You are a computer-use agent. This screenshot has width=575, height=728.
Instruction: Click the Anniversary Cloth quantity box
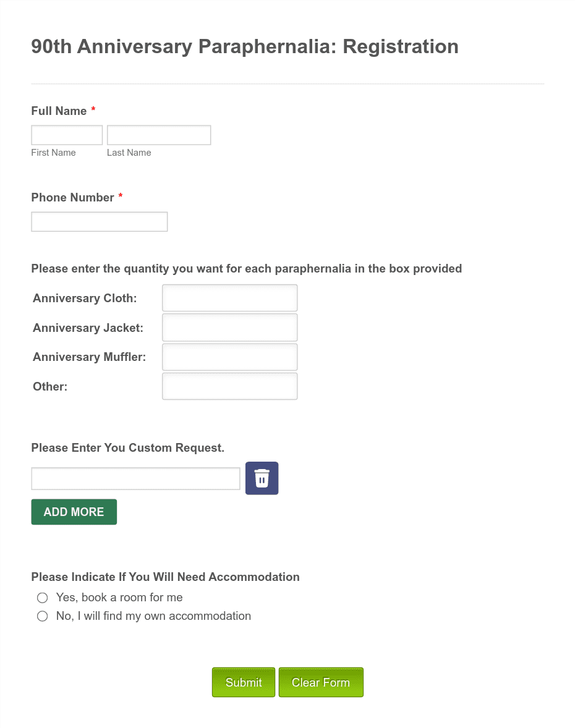(229, 298)
